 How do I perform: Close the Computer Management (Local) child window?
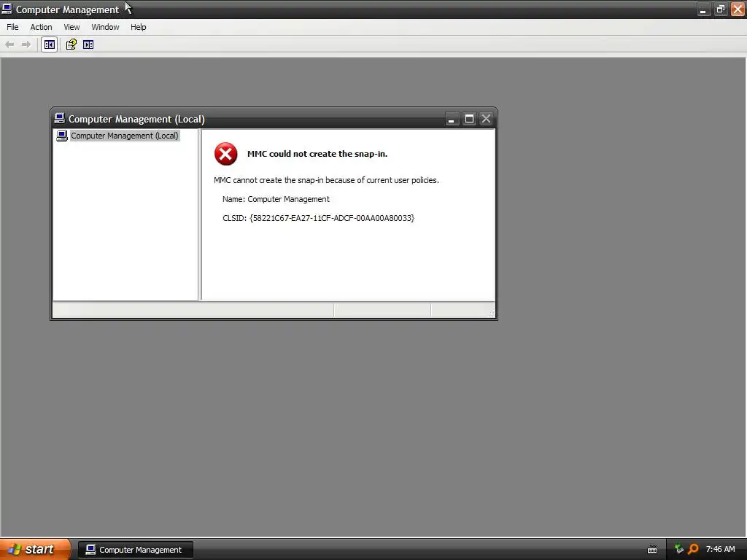(x=486, y=119)
